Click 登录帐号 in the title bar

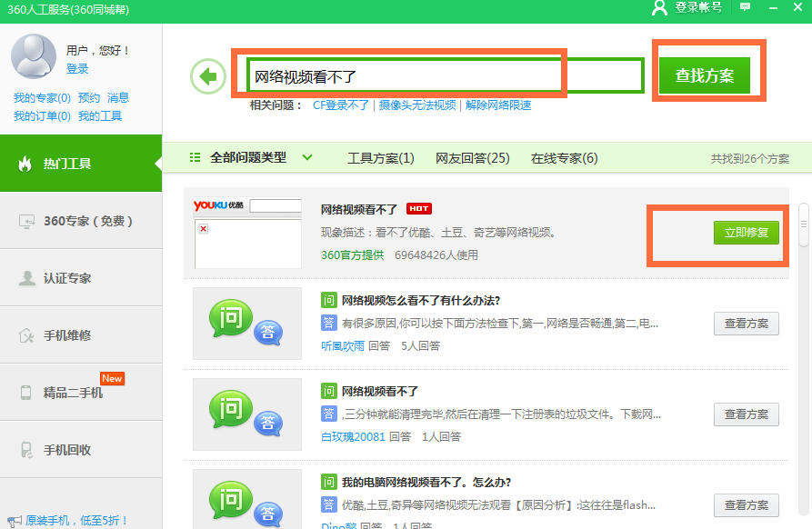click(698, 7)
